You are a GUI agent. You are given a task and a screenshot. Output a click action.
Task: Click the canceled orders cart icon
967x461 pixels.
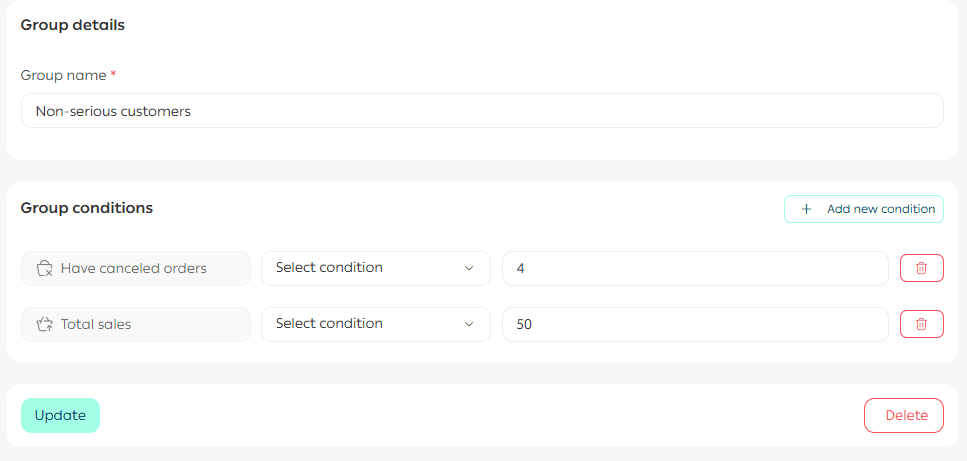44,268
